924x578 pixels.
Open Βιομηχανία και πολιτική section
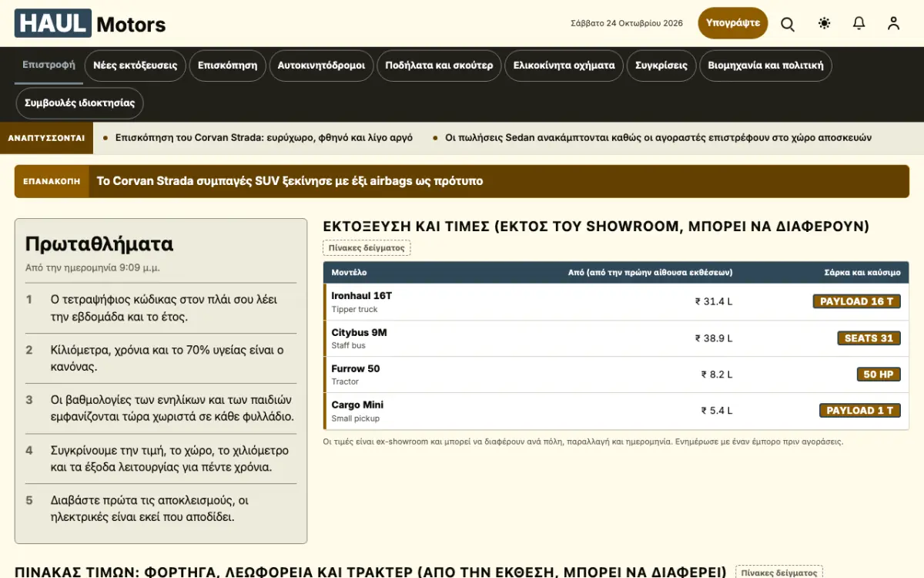[x=766, y=66]
